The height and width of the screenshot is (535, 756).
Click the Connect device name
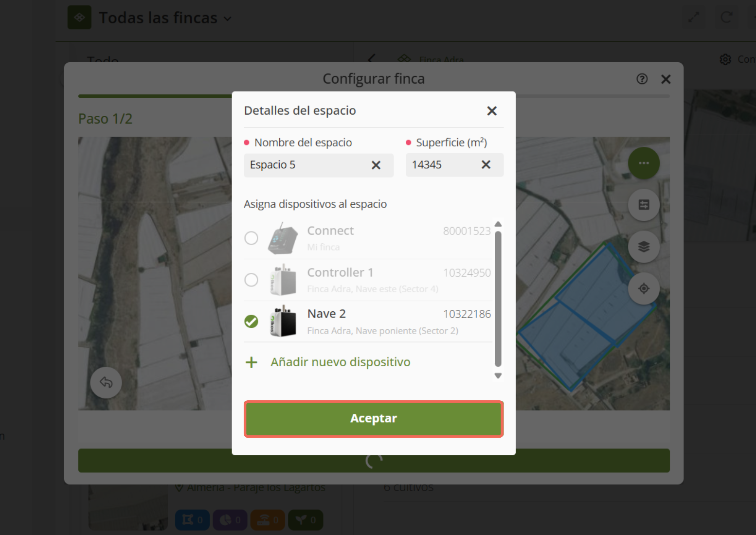click(x=330, y=231)
